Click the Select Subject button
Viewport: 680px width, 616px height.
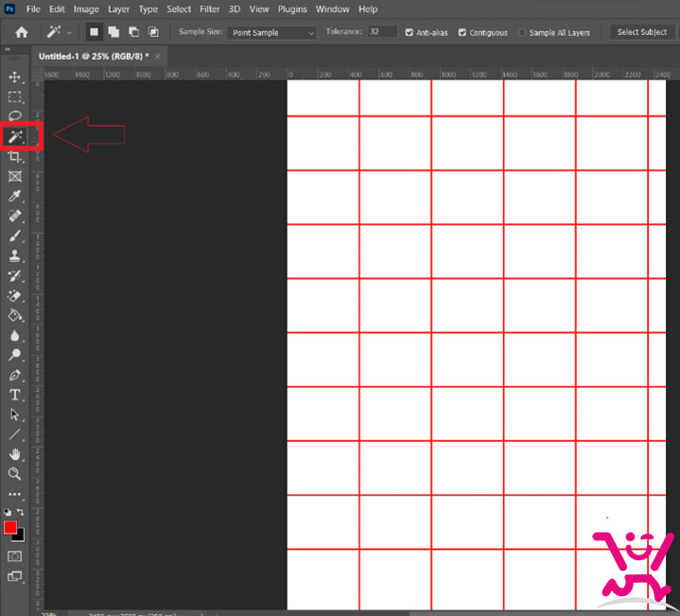(642, 32)
